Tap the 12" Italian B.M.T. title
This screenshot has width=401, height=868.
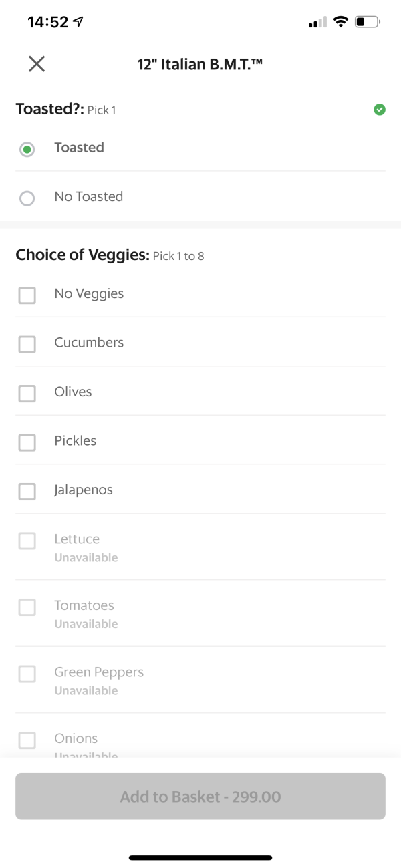click(203, 65)
